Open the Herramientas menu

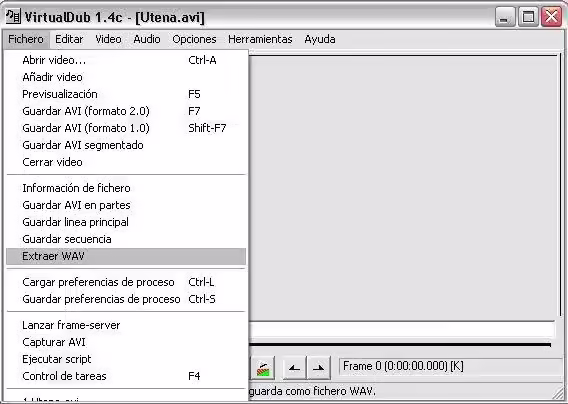click(260, 39)
